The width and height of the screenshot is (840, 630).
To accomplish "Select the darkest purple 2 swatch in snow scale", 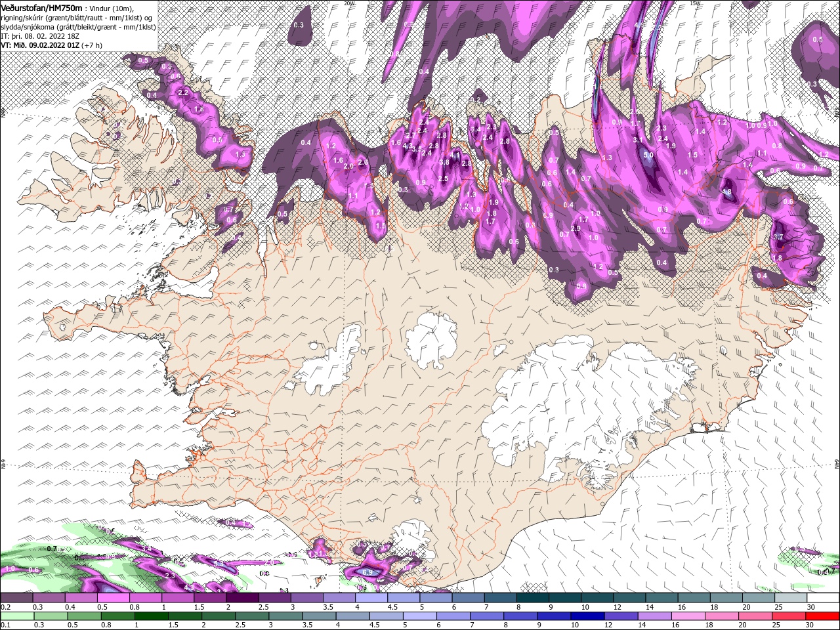I will pyautogui.click(x=242, y=598).
